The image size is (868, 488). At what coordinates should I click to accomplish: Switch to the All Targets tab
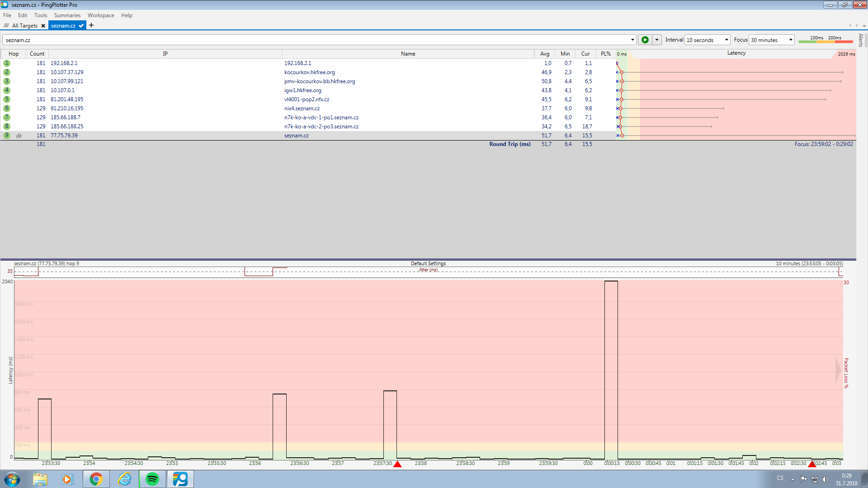click(24, 26)
